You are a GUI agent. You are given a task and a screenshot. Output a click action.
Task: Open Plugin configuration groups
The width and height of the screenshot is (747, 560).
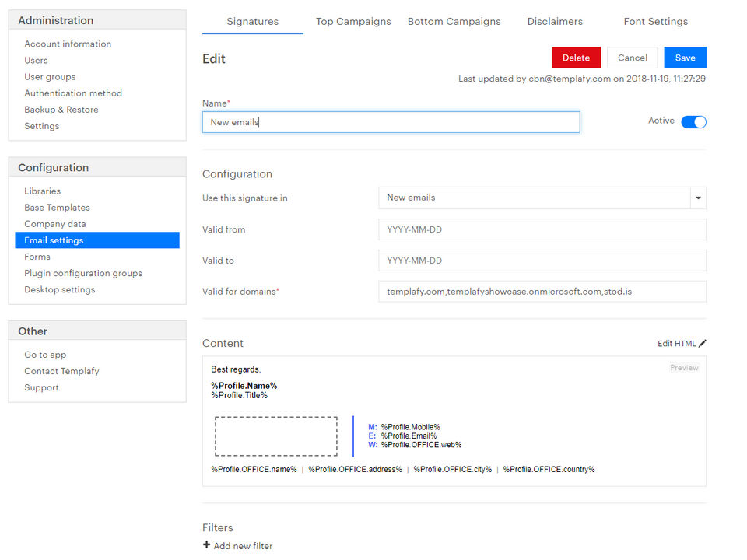(83, 273)
